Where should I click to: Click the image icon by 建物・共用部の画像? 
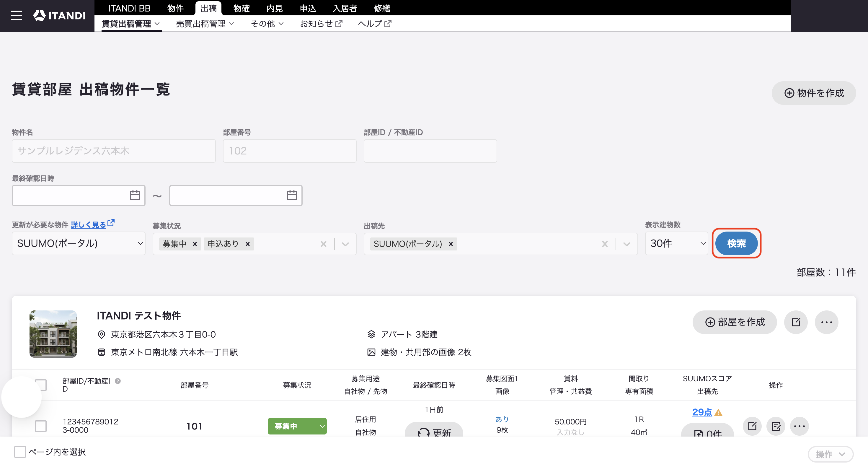click(x=371, y=352)
